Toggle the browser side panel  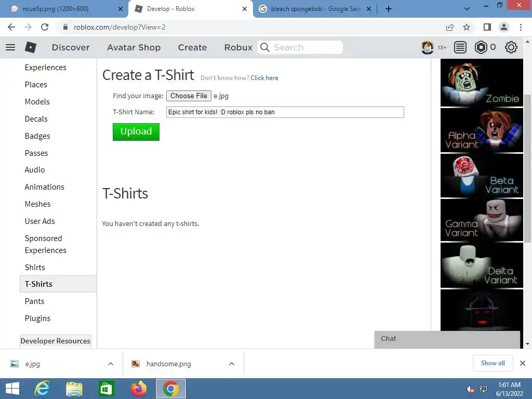(x=487, y=27)
